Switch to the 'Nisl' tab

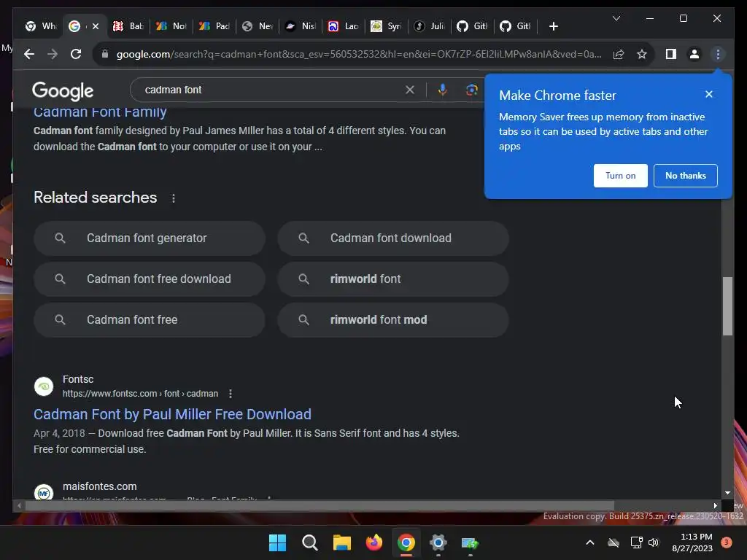pos(300,26)
